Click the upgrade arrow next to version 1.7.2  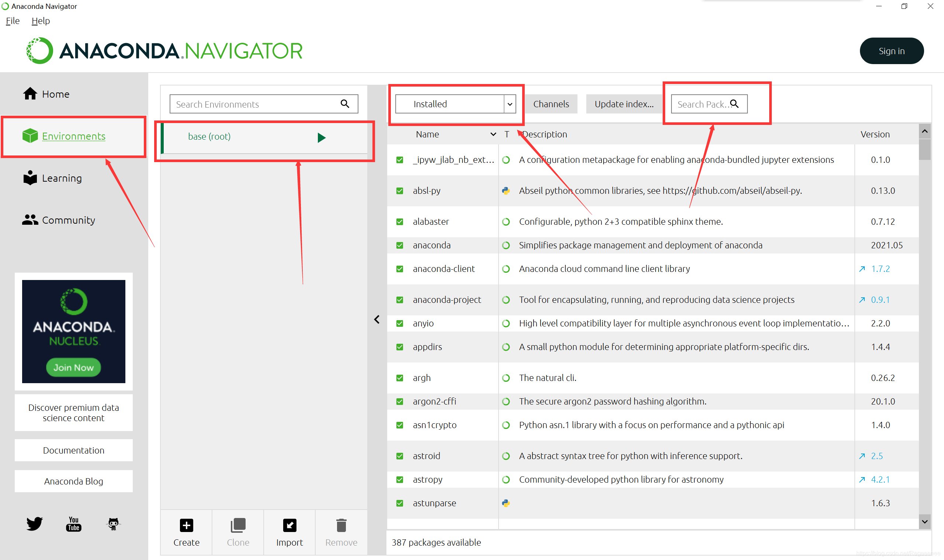pyautogui.click(x=862, y=269)
